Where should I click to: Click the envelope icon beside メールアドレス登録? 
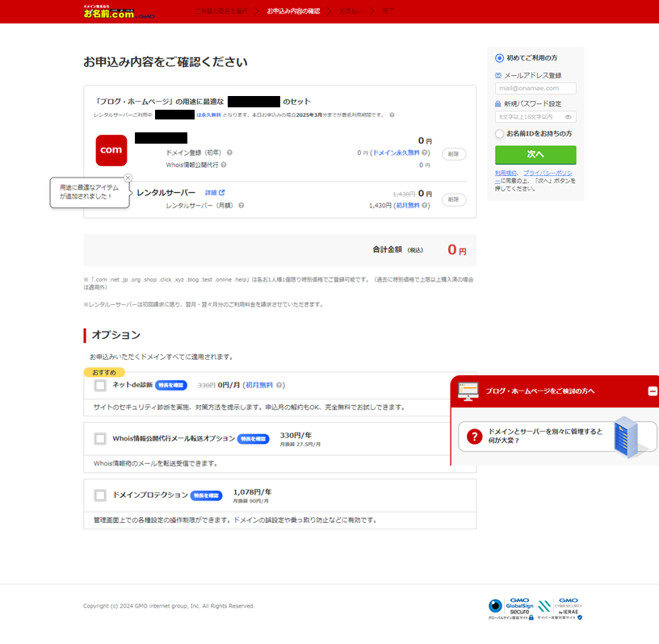pos(497,76)
